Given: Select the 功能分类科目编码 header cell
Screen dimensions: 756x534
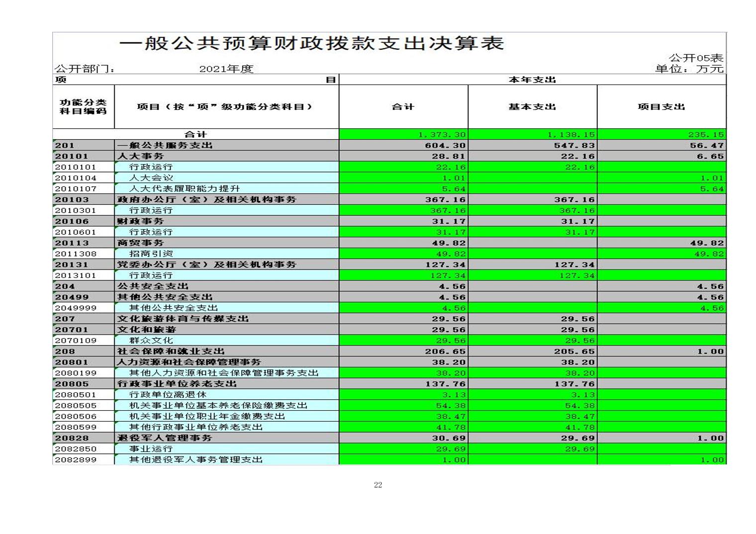Looking at the screenshot, I should (83, 106).
